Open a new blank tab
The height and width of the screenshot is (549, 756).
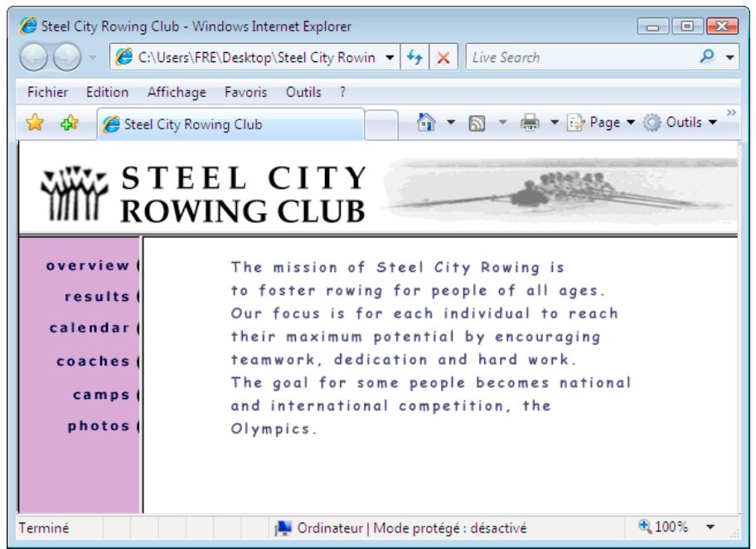(380, 126)
